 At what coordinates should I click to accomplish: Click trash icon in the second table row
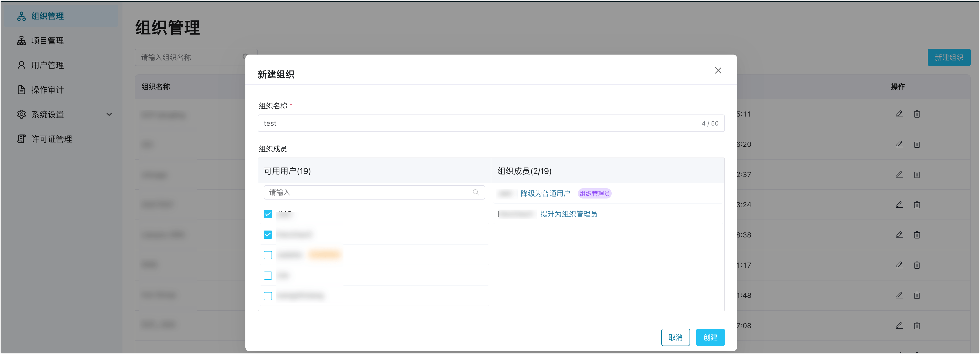(917, 144)
